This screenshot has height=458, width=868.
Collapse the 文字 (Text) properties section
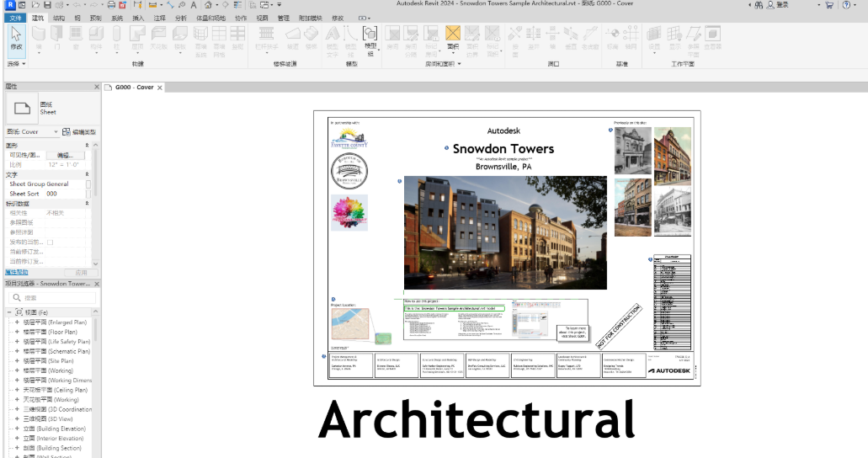coord(87,174)
